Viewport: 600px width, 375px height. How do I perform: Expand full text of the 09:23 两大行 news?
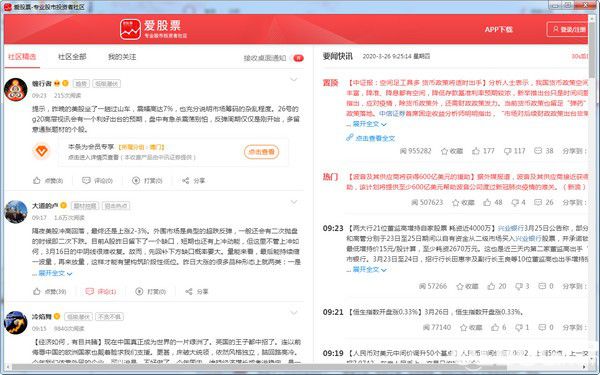[369, 269]
